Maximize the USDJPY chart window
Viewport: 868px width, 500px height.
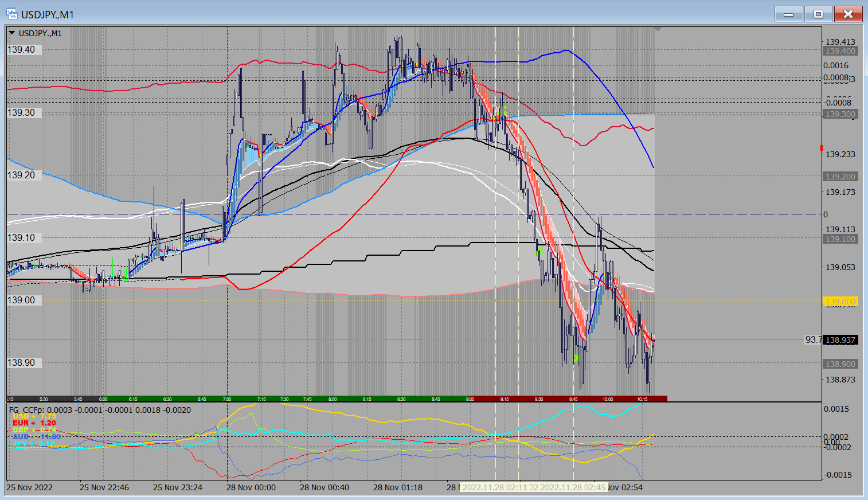click(x=818, y=14)
